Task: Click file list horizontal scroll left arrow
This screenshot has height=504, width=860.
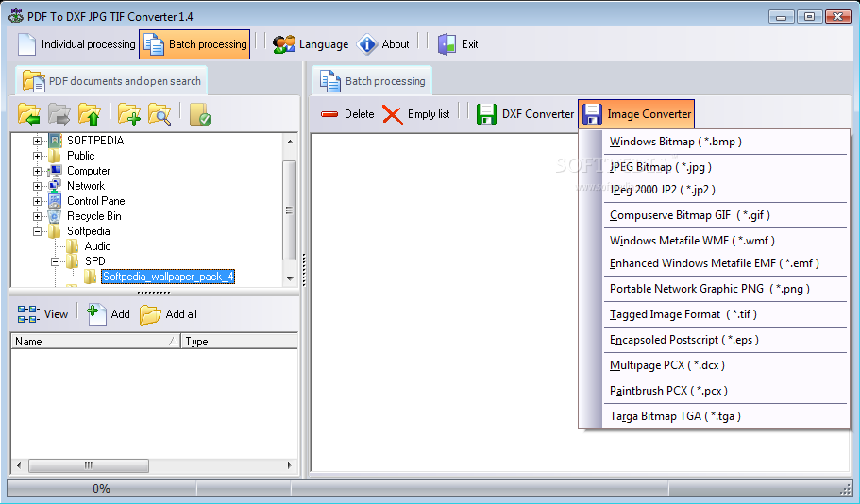Action: (x=19, y=465)
